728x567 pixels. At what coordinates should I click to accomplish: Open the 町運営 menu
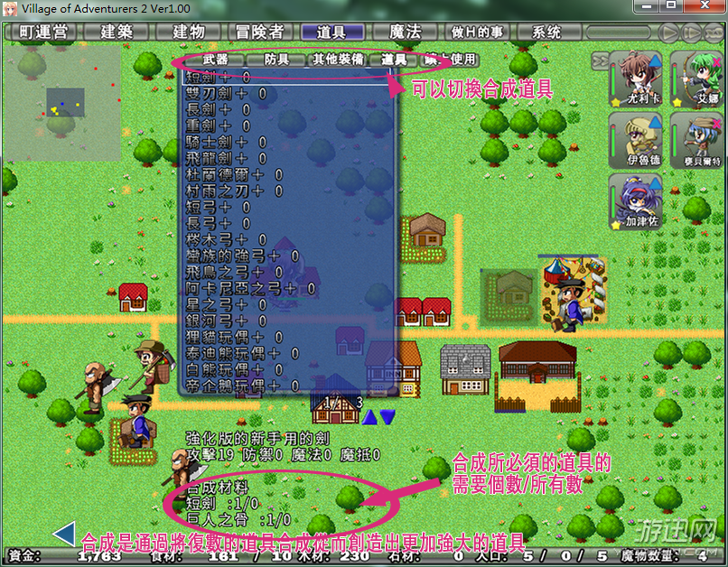(x=42, y=32)
